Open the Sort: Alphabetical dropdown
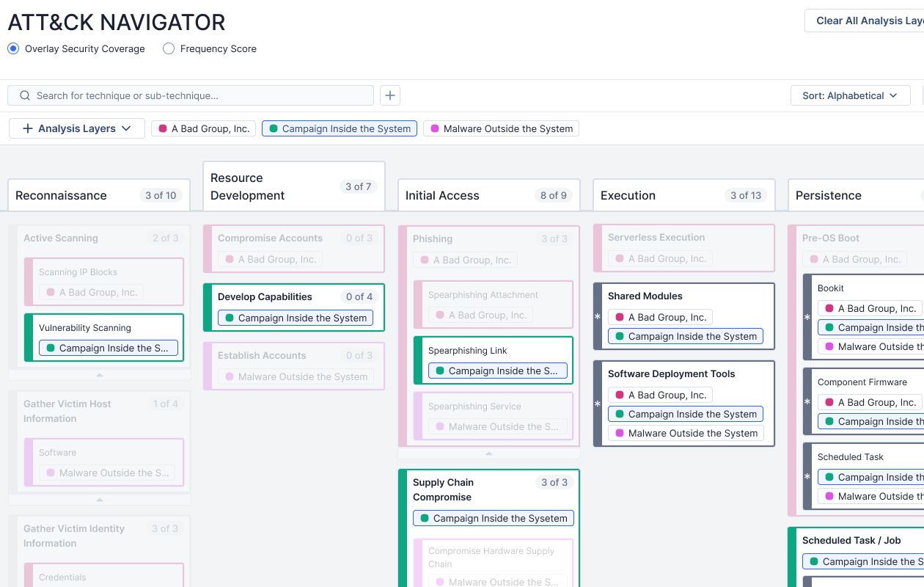Viewport: 924px width, 587px height. pos(850,95)
